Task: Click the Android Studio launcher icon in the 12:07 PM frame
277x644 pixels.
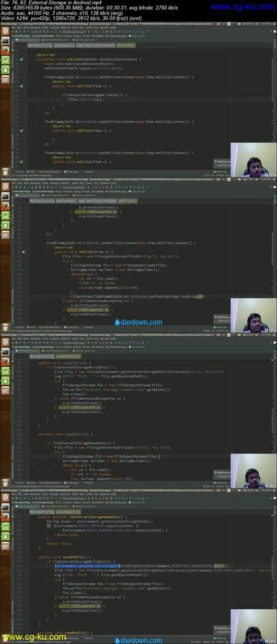Action: tap(5, 216)
